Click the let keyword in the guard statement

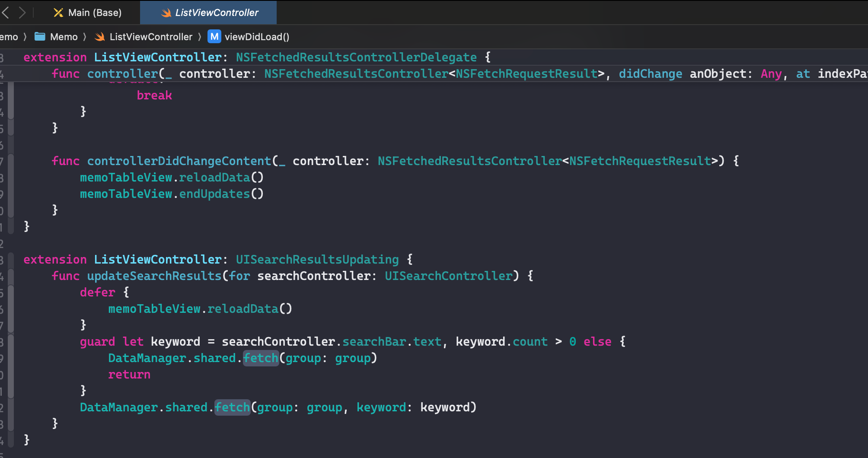tap(133, 341)
